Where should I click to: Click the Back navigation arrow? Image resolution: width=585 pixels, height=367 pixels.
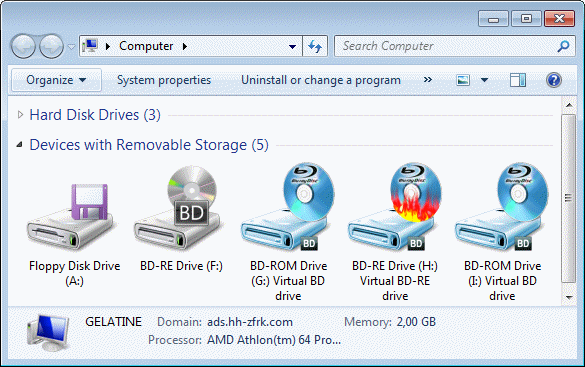coord(24,46)
